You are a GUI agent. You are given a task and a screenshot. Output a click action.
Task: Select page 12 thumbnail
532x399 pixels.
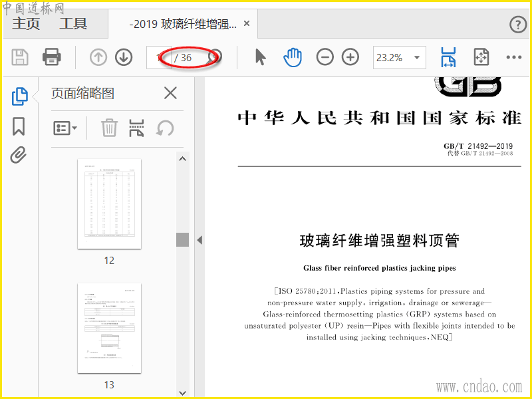click(x=109, y=203)
